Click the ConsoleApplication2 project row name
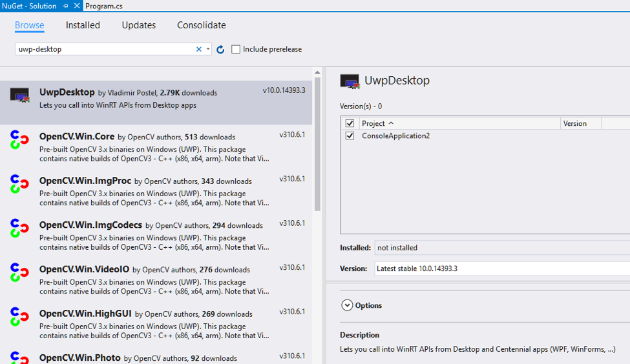Screen dimensions: 630x364 coord(395,136)
